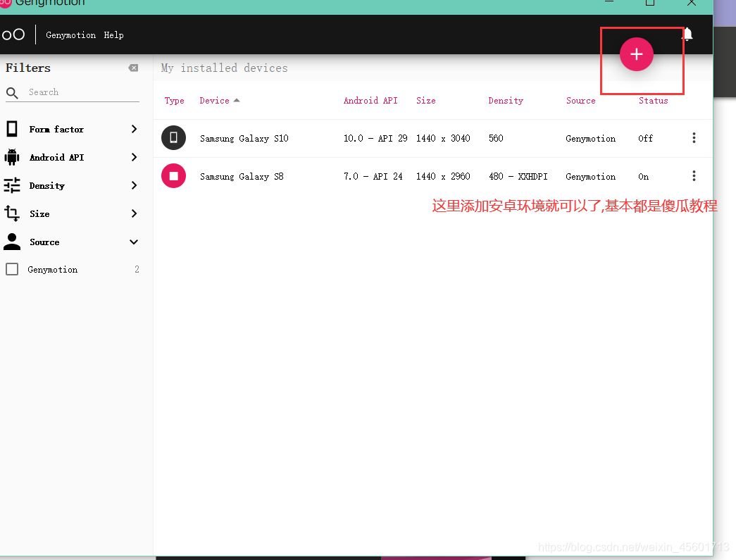This screenshot has height=560, width=736.
Task: Expand the Form factor filter
Action: 135,129
